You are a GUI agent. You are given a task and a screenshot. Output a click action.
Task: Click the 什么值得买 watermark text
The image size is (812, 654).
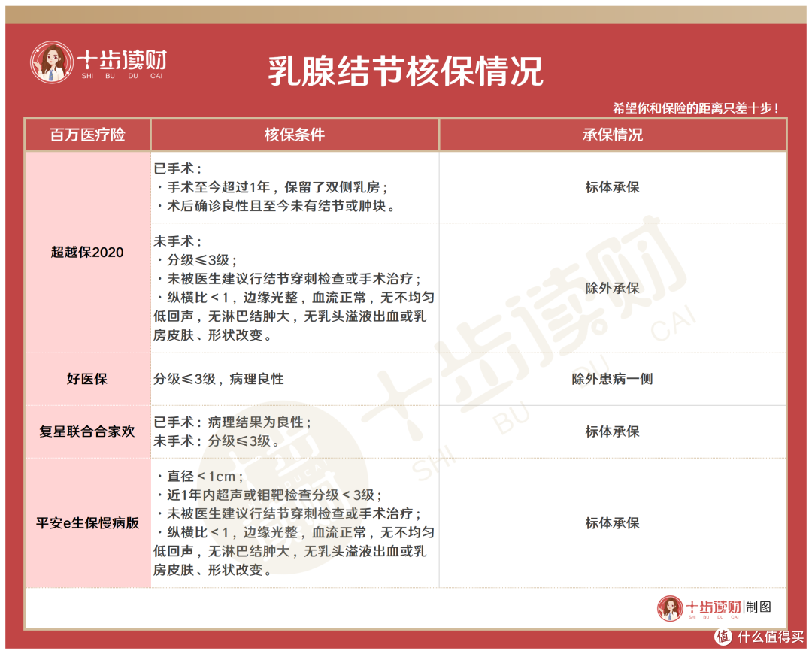pyautogui.click(x=771, y=637)
